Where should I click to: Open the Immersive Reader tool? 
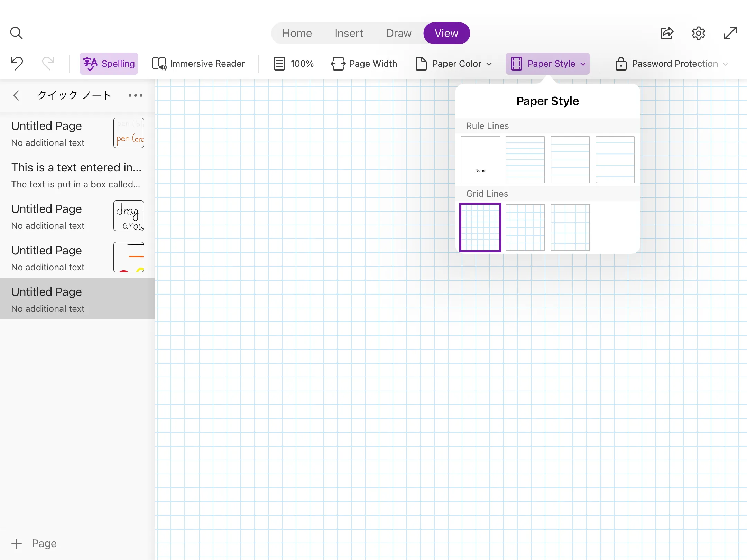[198, 63]
